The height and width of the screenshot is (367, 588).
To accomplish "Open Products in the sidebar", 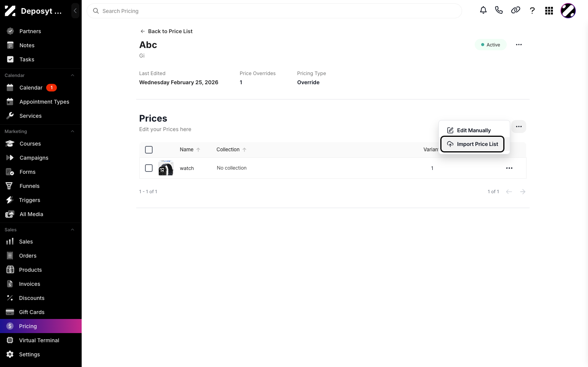I will (x=41, y=270).
